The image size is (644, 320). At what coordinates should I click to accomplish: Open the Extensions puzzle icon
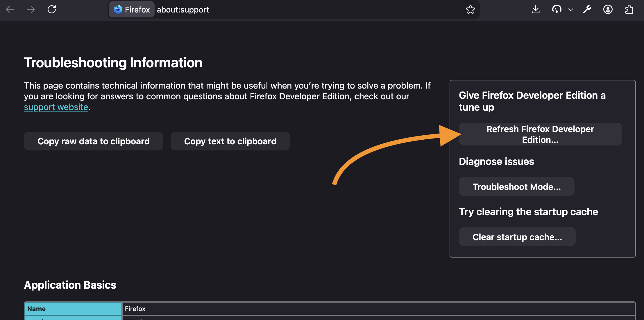(x=629, y=10)
